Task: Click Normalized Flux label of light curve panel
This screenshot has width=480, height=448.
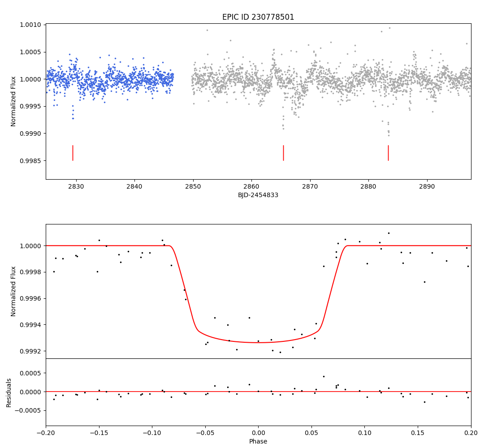Action: [13, 102]
